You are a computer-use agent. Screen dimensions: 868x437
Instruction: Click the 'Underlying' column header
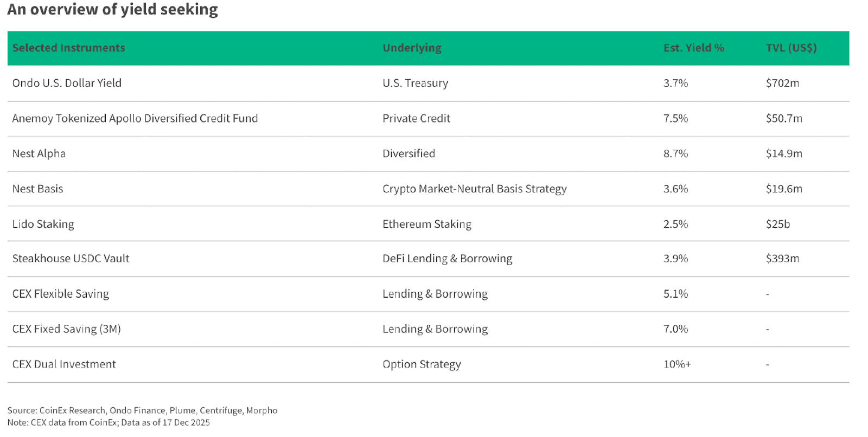(x=412, y=48)
